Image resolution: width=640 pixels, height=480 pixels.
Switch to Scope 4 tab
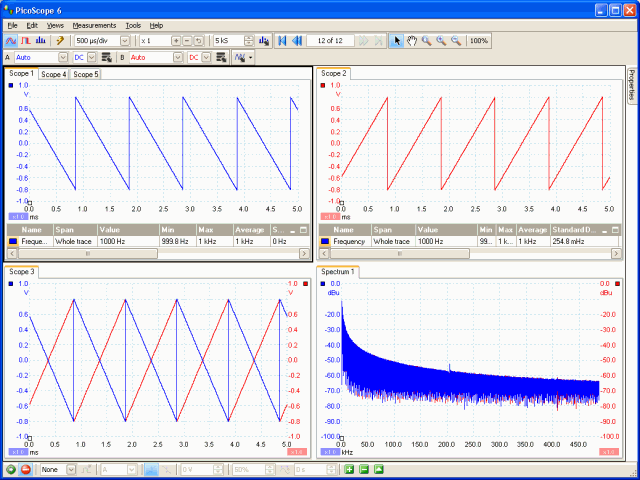tap(53, 74)
